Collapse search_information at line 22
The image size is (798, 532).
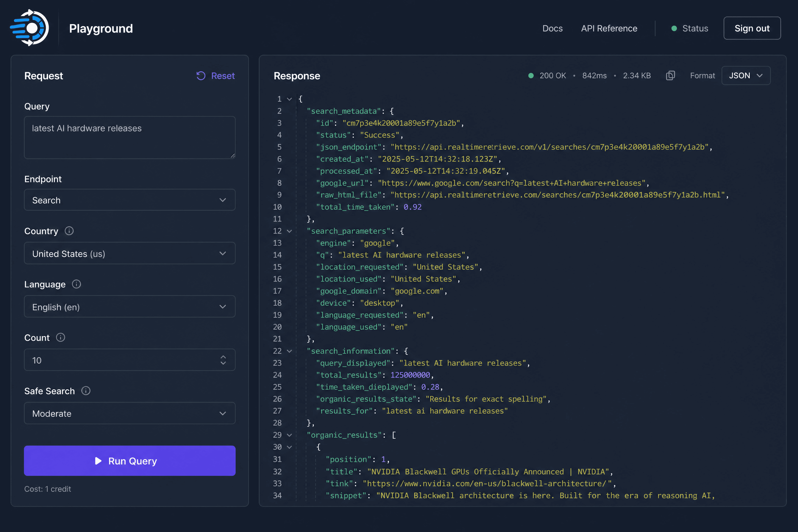click(x=289, y=351)
